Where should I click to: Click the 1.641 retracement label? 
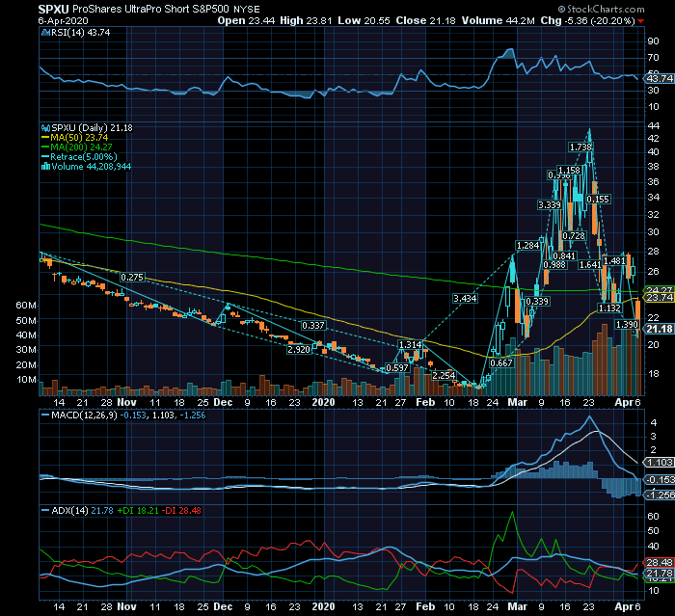click(x=590, y=265)
